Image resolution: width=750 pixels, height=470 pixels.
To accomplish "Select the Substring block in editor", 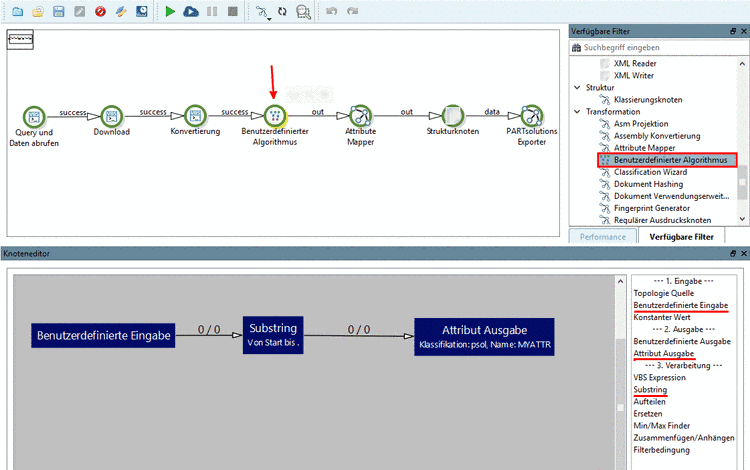I will [273, 335].
